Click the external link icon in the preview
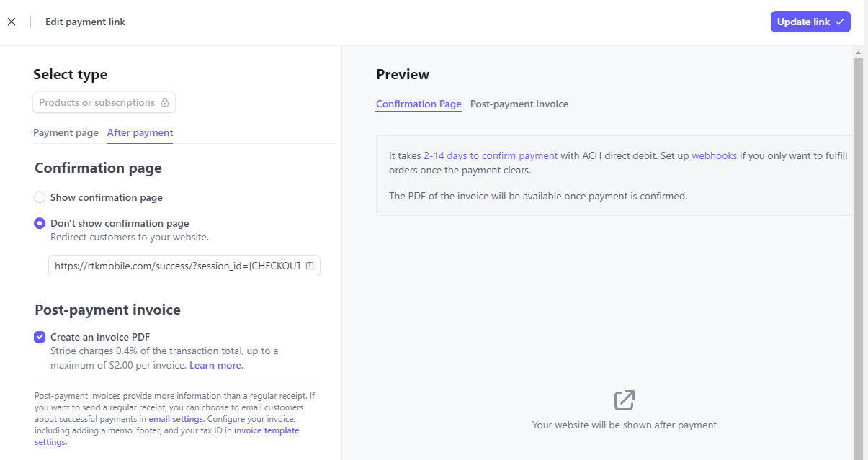The image size is (868, 460). point(624,400)
